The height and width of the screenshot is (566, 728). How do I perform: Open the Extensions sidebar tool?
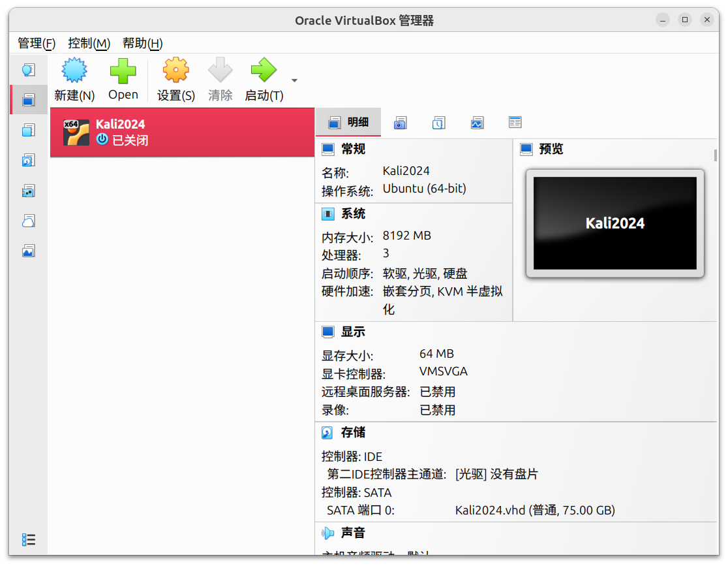(x=28, y=130)
